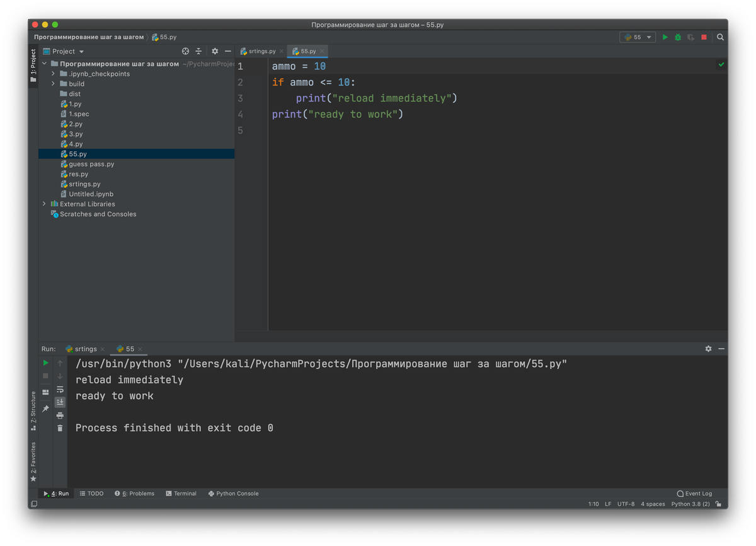The height and width of the screenshot is (546, 756).
Task: Toggle the 1: Project side tab
Action: [x=33, y=66]
